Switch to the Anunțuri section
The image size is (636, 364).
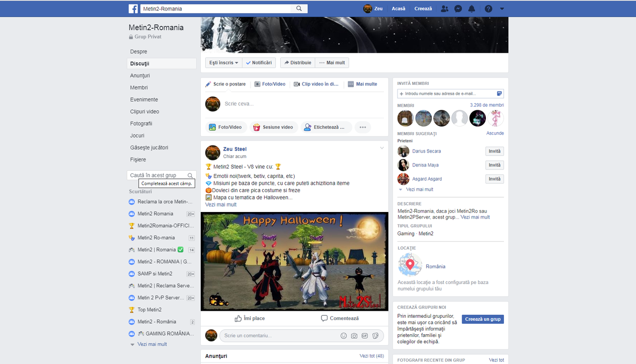click(x=140, y=75)
